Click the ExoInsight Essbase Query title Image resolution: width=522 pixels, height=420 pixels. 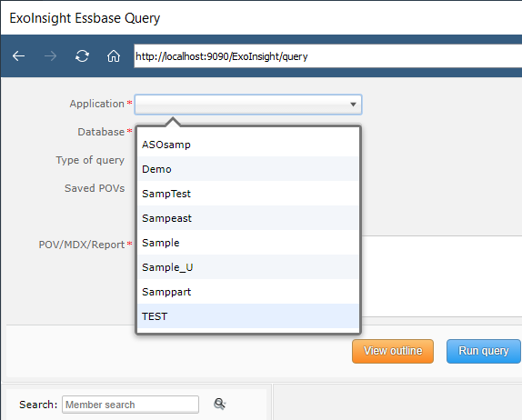point(85,18)
